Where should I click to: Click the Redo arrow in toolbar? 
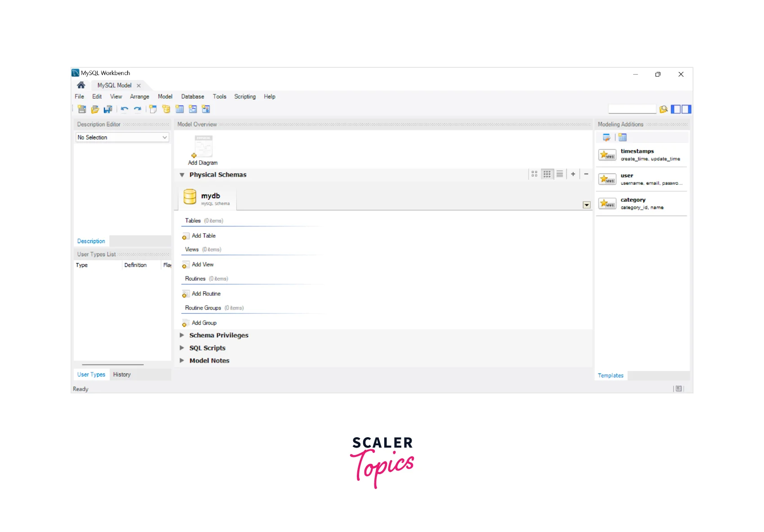click(x=138, y=109)
